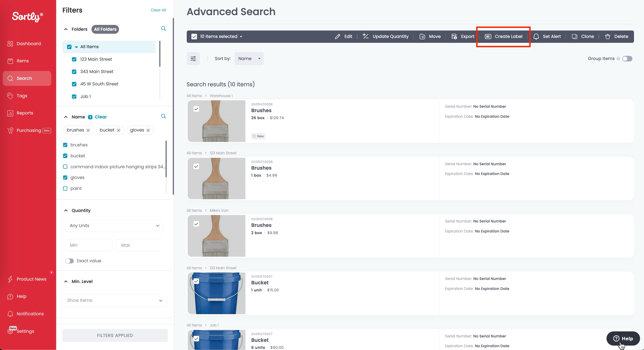Viewport: 644px width, 350px height.
Task: Open the Tags section
Action: (21, 96)
